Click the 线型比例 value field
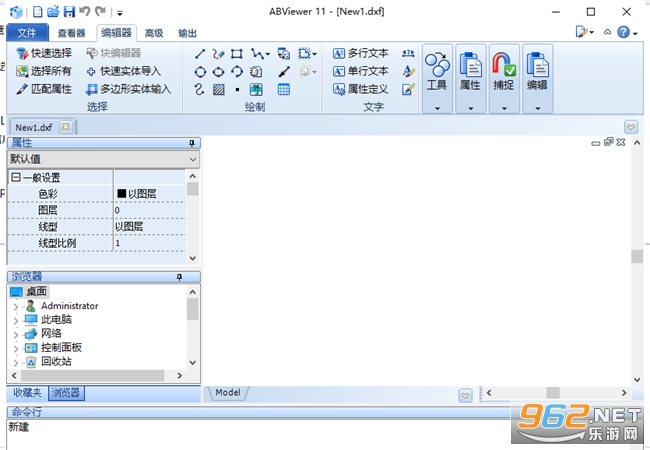Screen dimensions: 650x450 click(150, 243)
